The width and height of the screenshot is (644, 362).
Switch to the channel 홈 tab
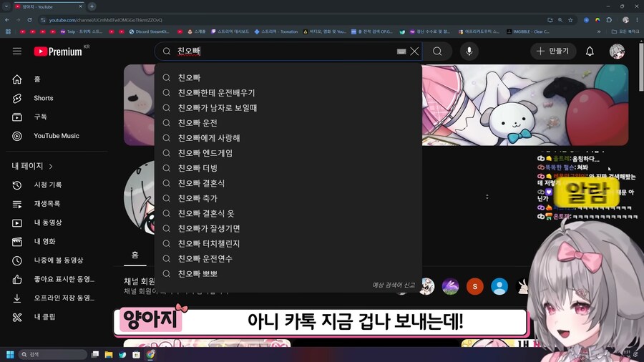(x=135, y=255)
